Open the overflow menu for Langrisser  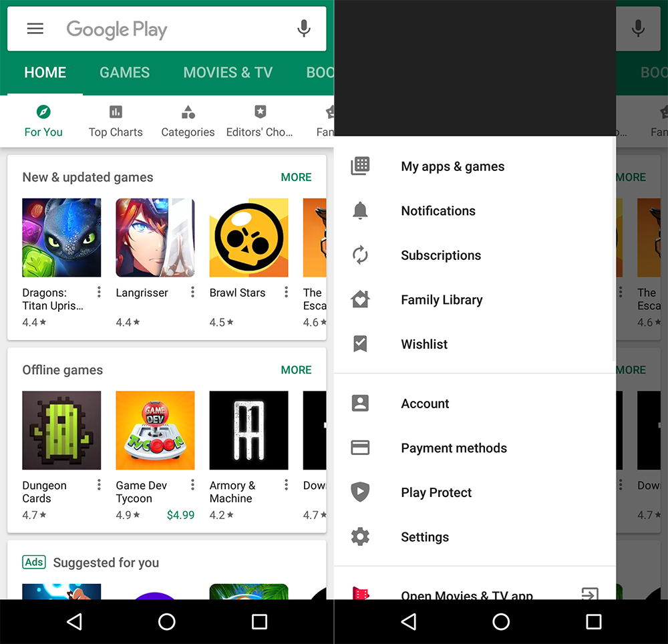(x=192, y=292)
